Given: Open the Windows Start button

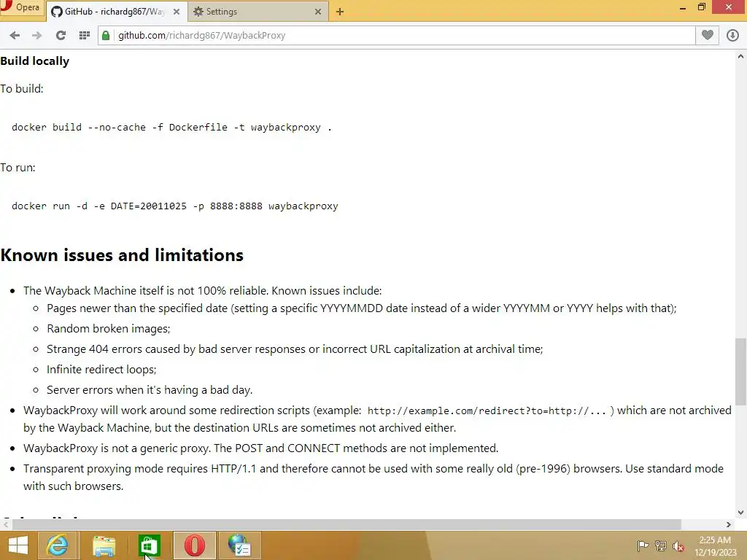Looking at the screenshot, I should tap(18, 545).
